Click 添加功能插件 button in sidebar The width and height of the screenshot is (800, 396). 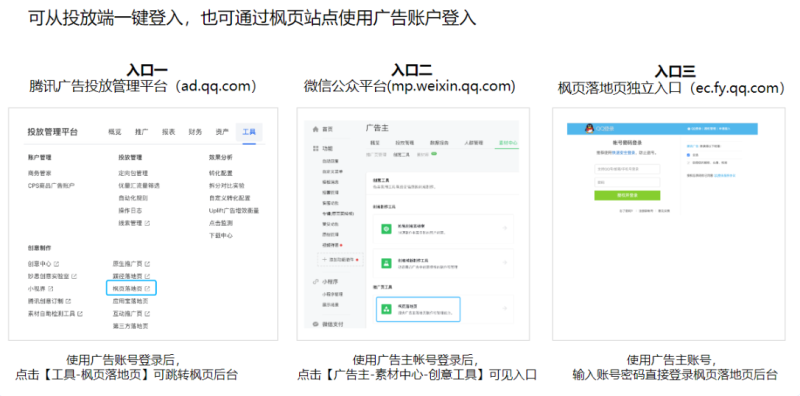pos(340,260)
